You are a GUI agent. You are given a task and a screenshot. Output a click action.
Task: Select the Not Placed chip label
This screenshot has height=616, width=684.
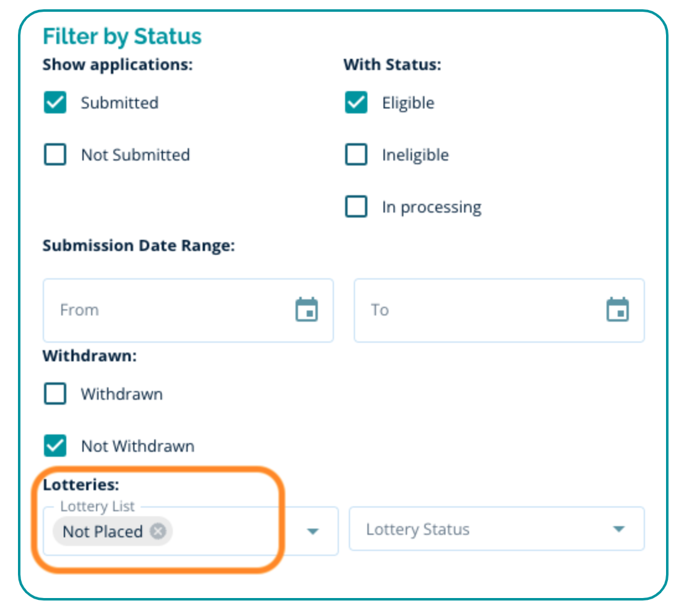click(103, 531)
